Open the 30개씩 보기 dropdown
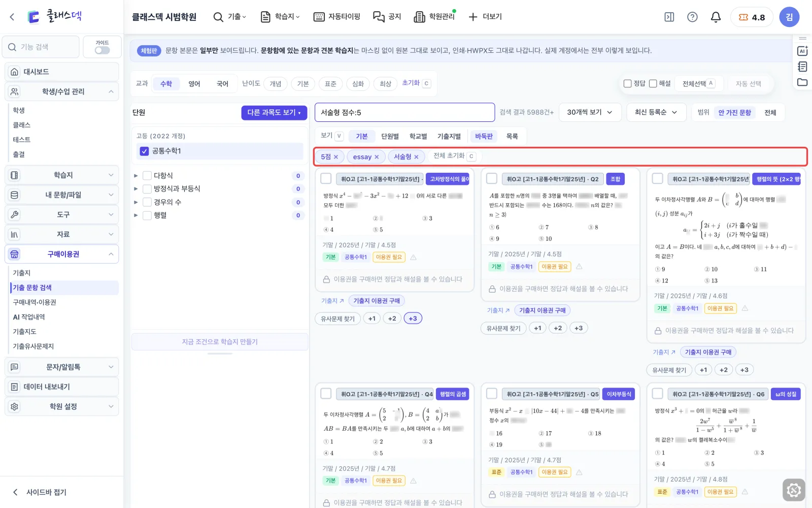812x508 pixels. pos(590,112)
